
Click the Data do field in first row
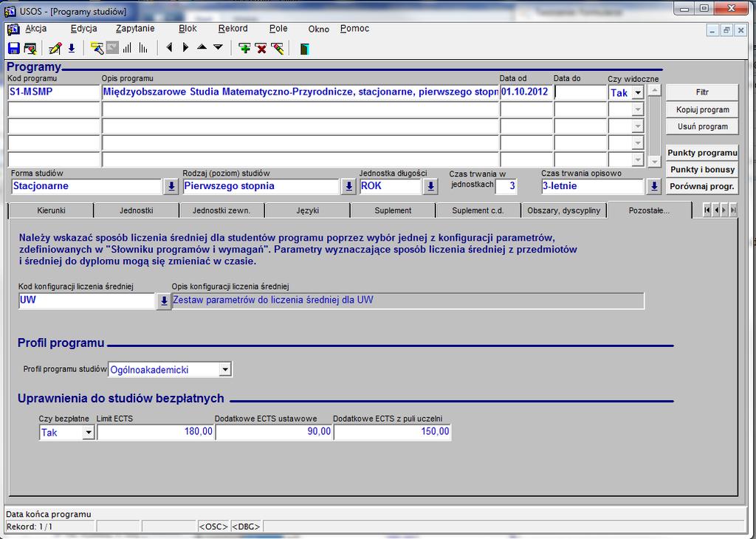click(580, 92)
